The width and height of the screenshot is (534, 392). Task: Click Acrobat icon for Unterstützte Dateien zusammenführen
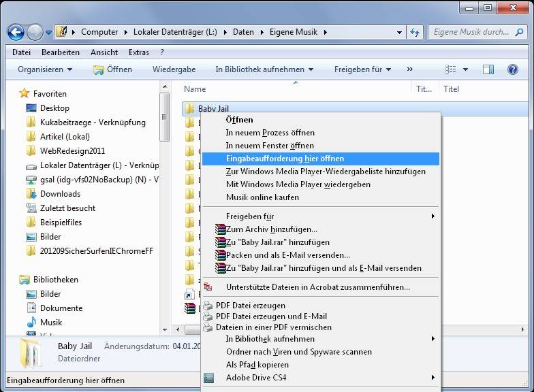click(207, 287)
